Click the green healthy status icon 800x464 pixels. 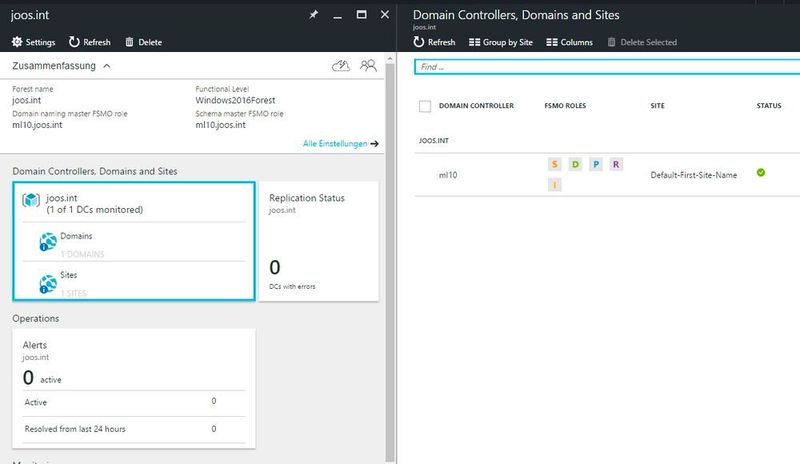(761, 173)
